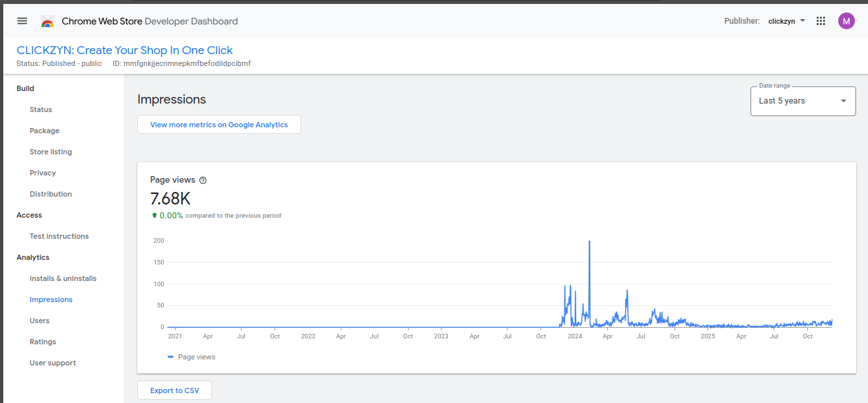
Task: Open the Date range dropdown
Action: click(803, 101)
